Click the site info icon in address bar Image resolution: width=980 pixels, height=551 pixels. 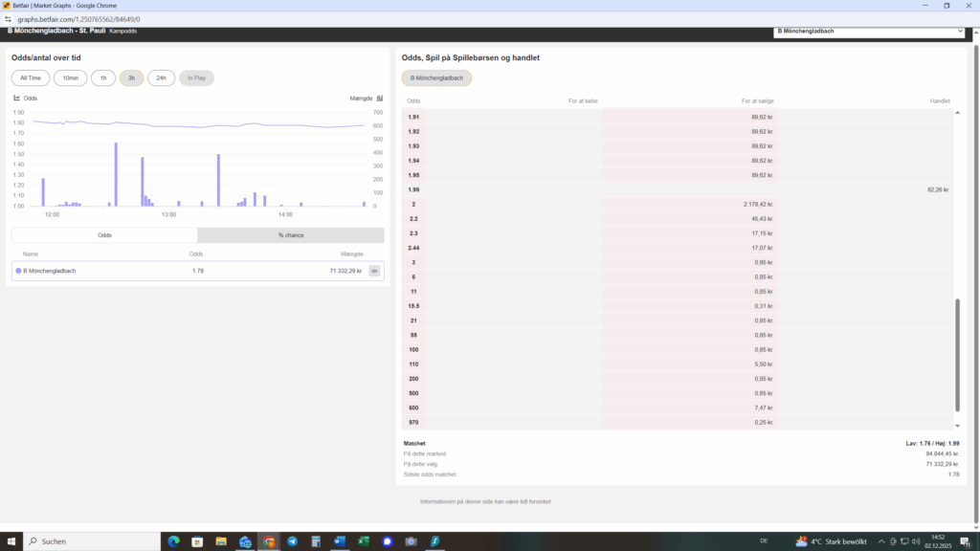(9, 18)
